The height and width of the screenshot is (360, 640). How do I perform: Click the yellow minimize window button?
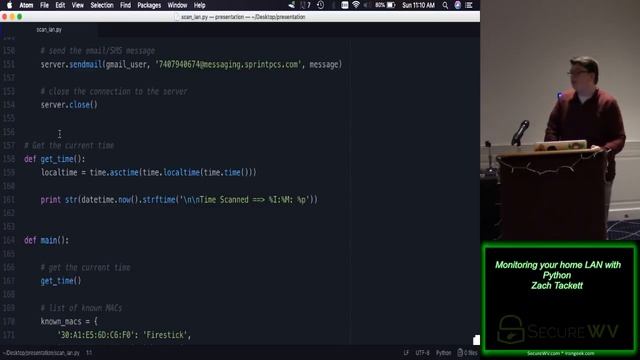coord(12,17)
